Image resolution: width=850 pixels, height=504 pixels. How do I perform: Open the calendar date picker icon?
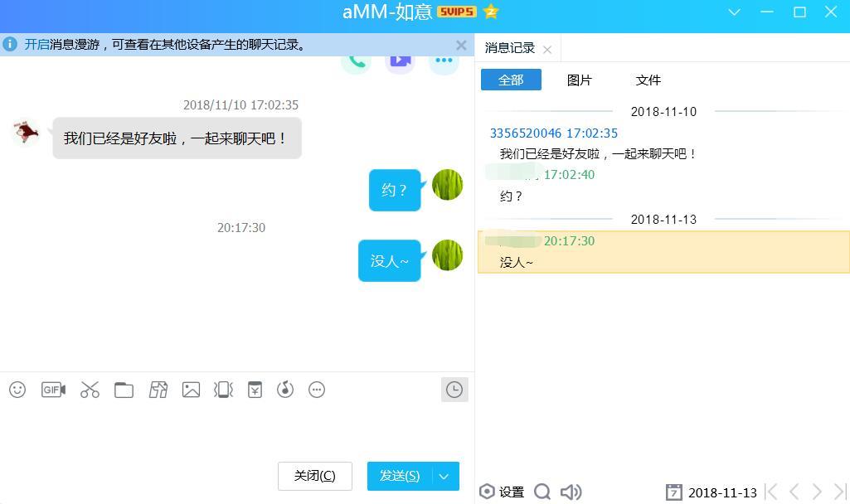[x=674, y=492]
